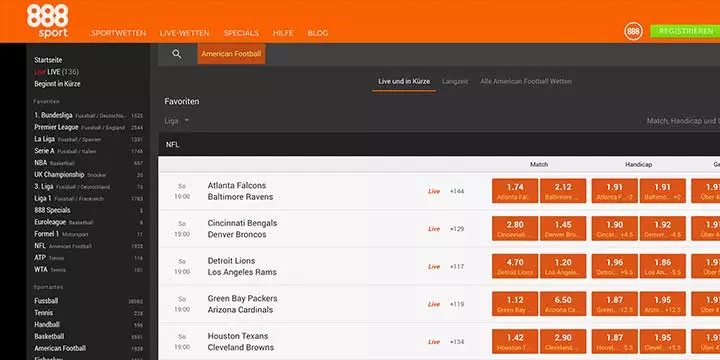Open the Atlanta Falcons vs Baltimore Ravens match
Viewport: 720px width, 360px height.
tap(240, 191)
